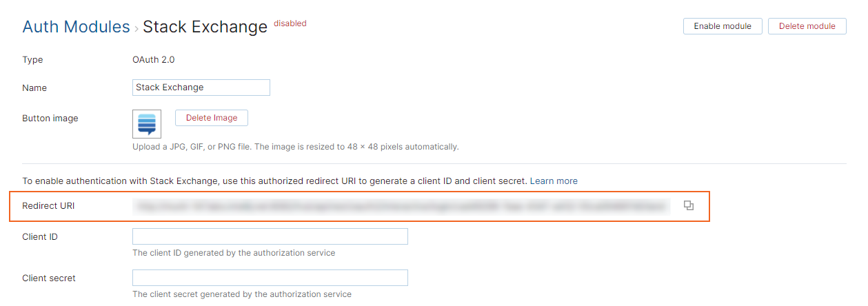Copy the Redirect URI with the copy icon

click(688, 205)
